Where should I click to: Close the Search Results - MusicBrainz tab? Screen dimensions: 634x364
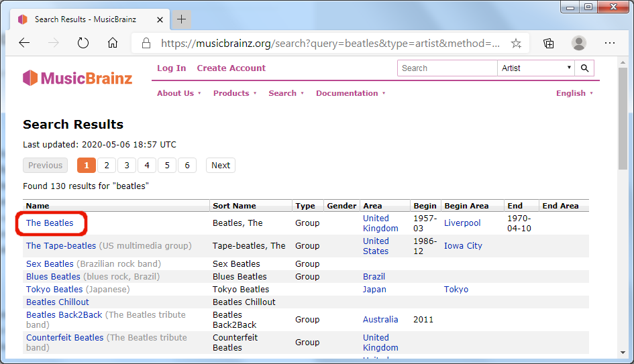(x=160, y=19)
